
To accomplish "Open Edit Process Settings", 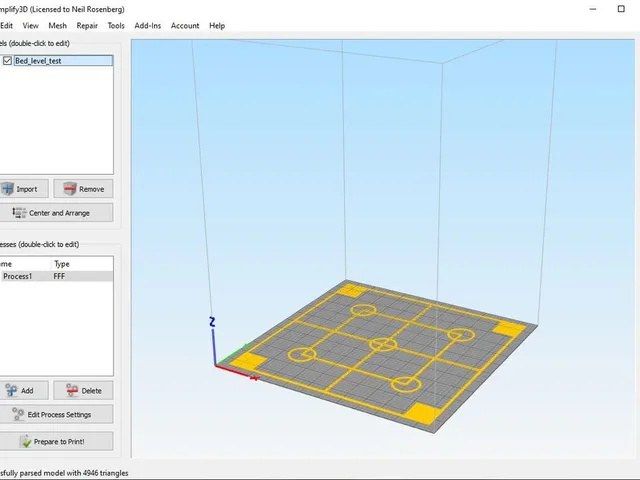I will tap(56, 414).
